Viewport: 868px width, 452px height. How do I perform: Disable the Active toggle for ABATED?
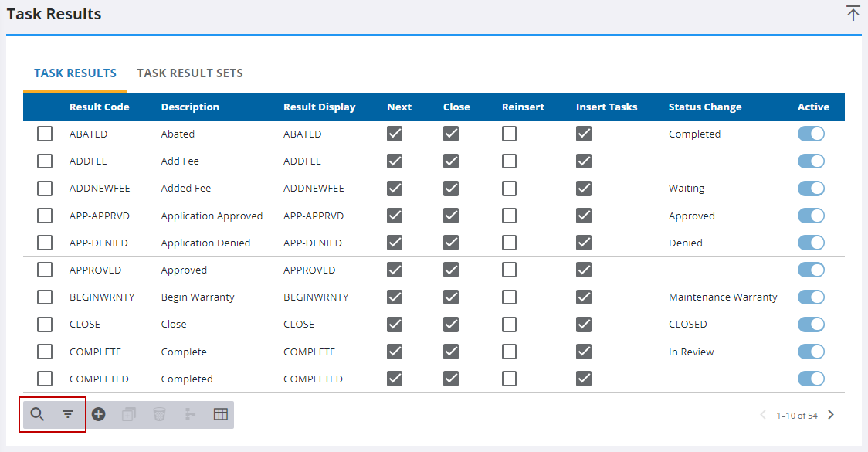(x=811, y=134)
